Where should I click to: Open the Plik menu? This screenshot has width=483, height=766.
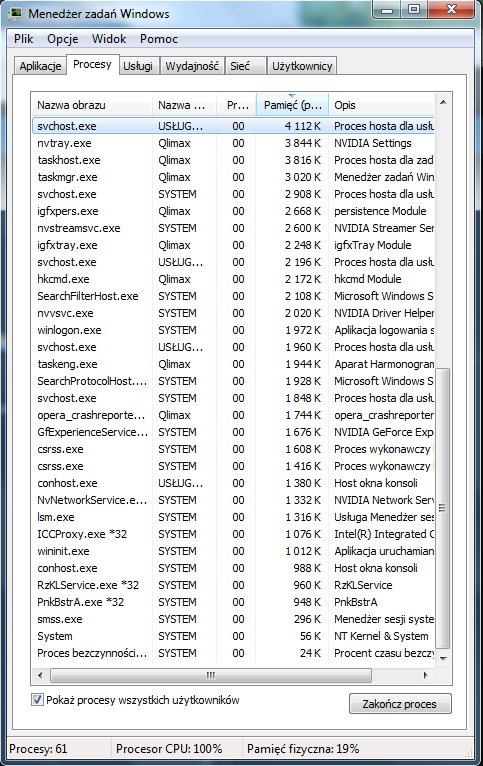click(x=23, y=39)
